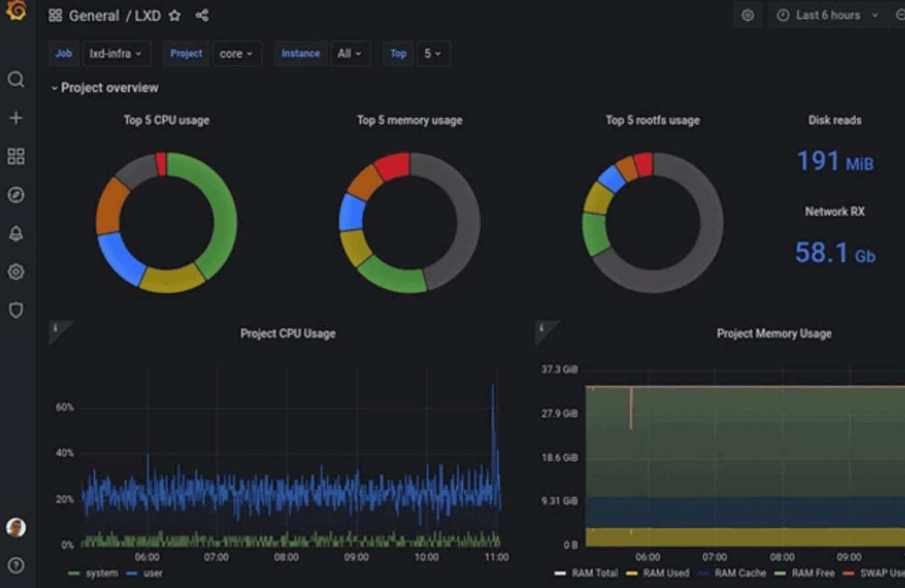Open Explore via the compass icon

16,194
